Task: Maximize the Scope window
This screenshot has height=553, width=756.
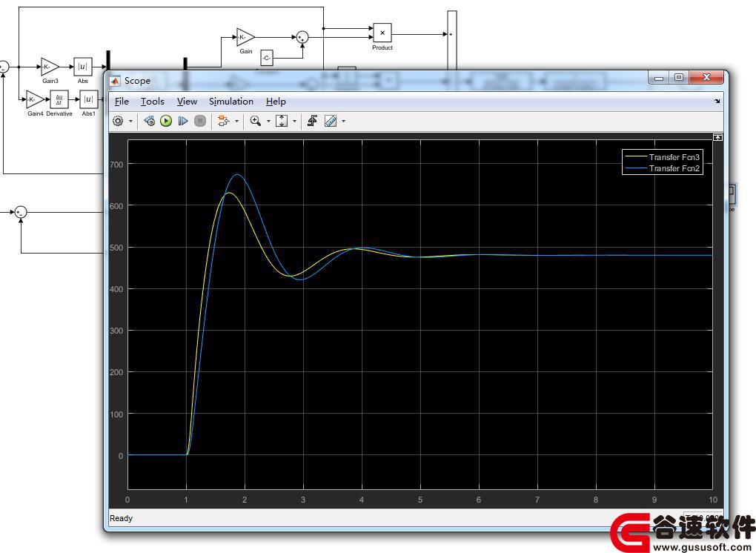Action: (x=679, y=78)
